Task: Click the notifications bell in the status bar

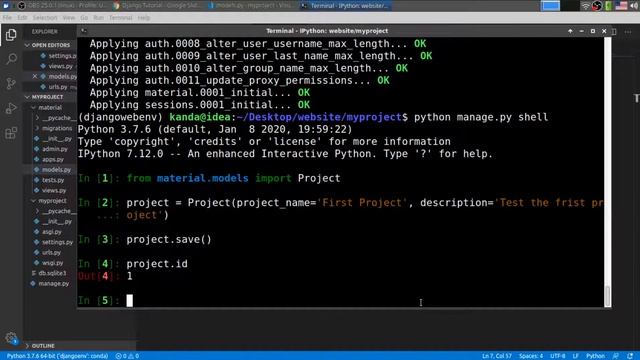Action: click(x=630, y=356)
